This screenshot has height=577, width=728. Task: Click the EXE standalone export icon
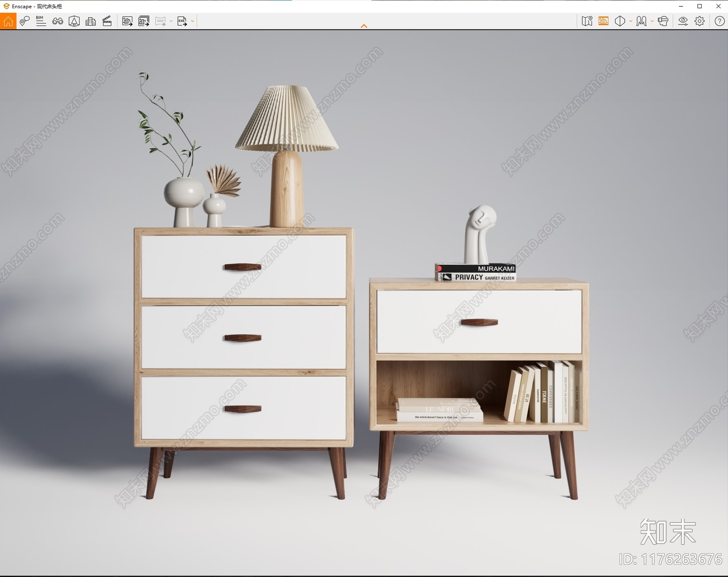pos(182,21)
